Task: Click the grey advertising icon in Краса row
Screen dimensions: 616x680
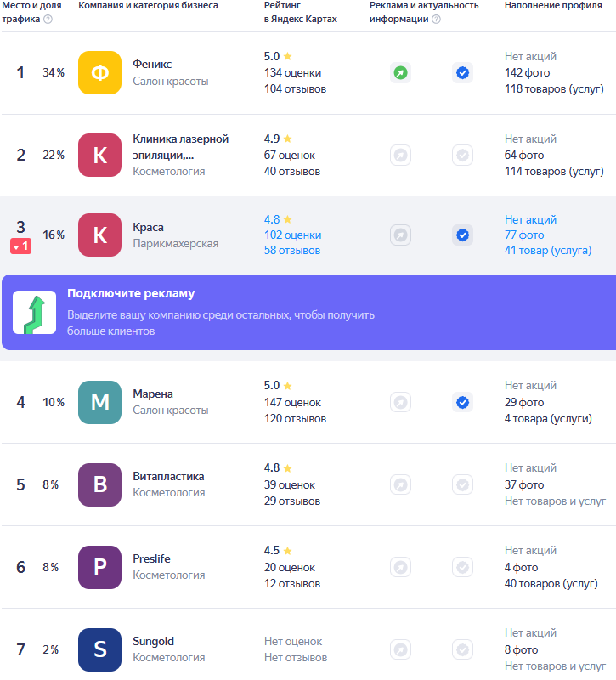Action: 400,235
